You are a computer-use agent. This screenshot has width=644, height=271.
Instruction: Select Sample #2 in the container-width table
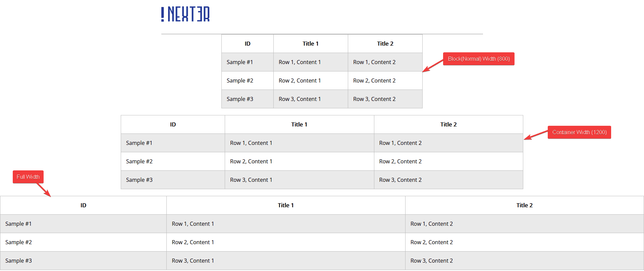point(173,161)
